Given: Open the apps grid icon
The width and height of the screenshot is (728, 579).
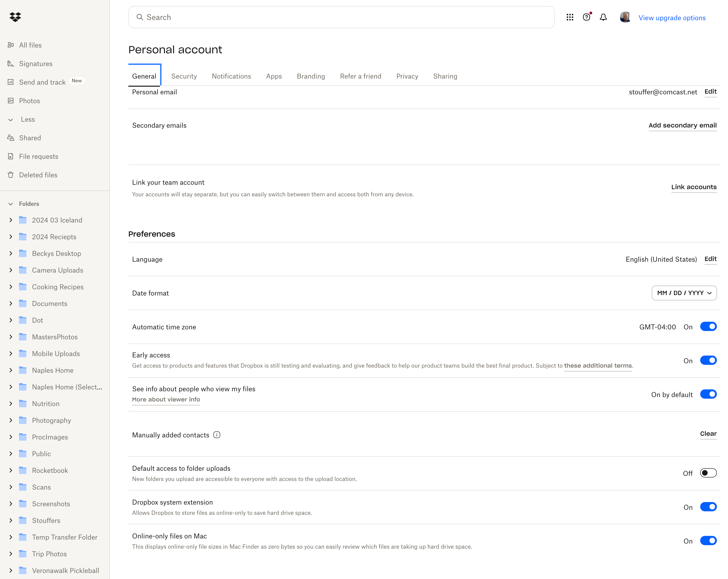Looking at the screenshot, I should tap(570, 17).
